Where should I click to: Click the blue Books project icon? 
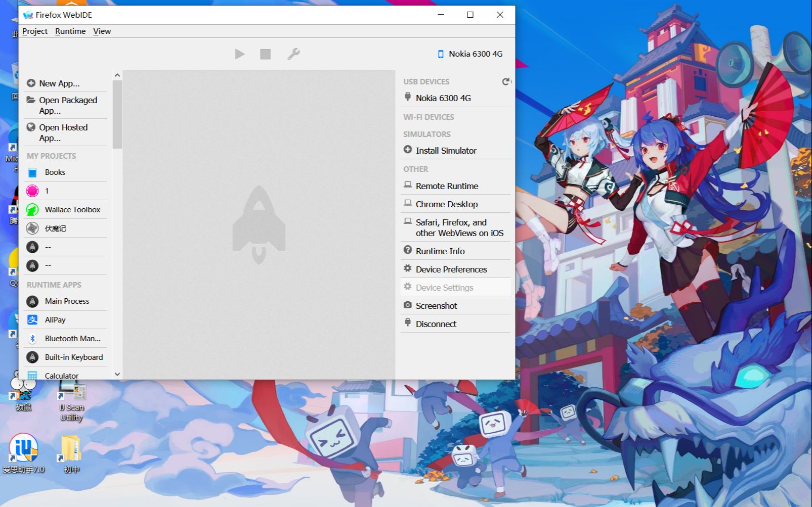pyautogui.click(x=32, y=173)
